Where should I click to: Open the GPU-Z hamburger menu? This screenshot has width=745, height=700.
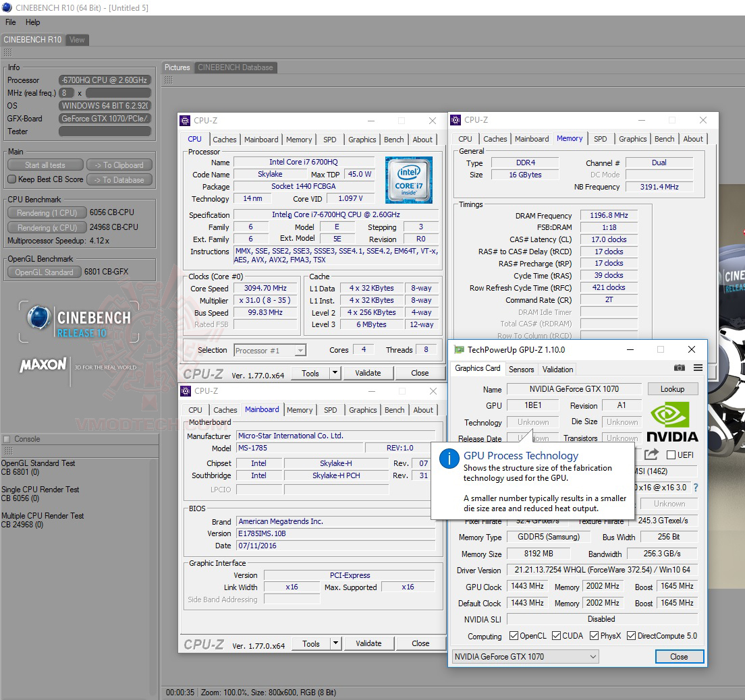tap(698, 368)
